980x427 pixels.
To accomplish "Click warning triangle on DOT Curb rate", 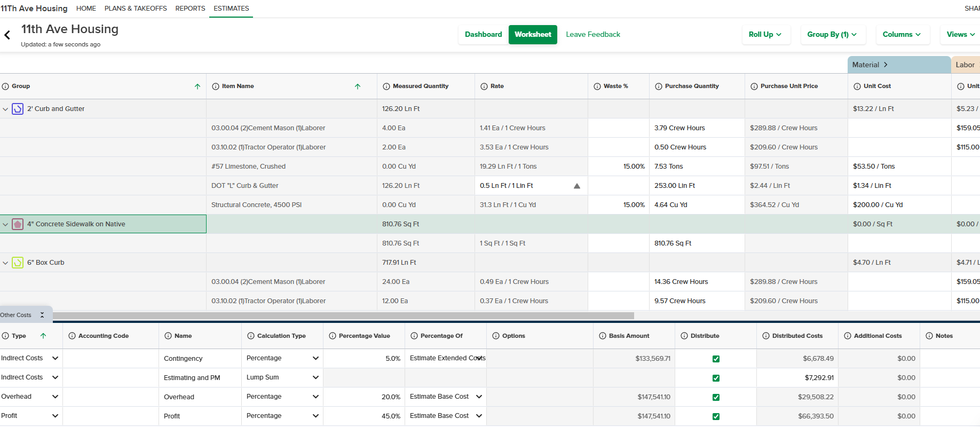I will click(576, 186).
